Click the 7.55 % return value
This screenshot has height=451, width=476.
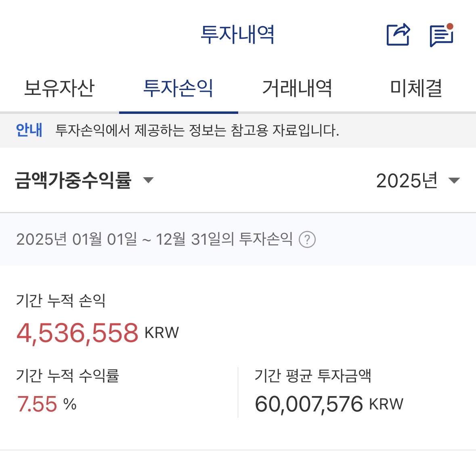(x=46, y=404)
